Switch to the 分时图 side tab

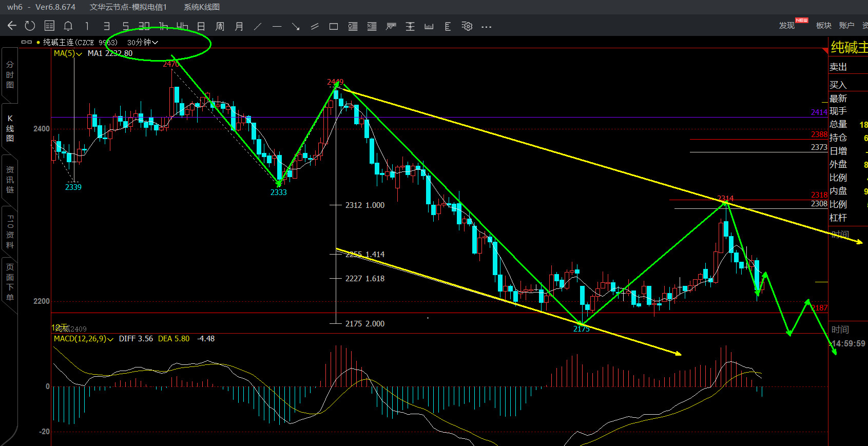click(10, 75)
